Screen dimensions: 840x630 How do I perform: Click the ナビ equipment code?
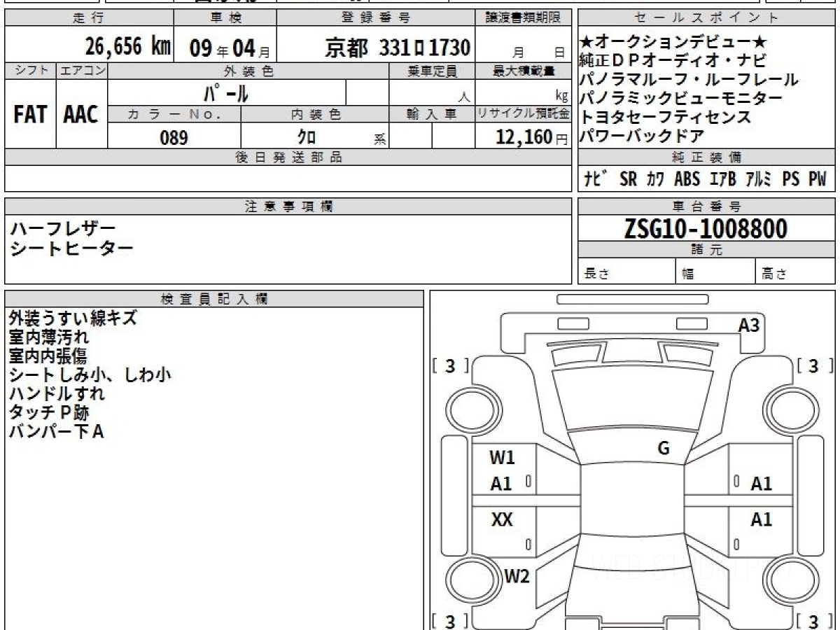pyautogui.click(x=596, y=179)
